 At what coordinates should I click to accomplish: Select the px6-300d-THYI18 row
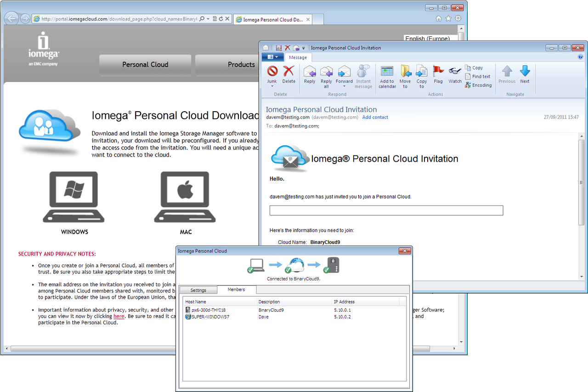click(x=294, y=310)
